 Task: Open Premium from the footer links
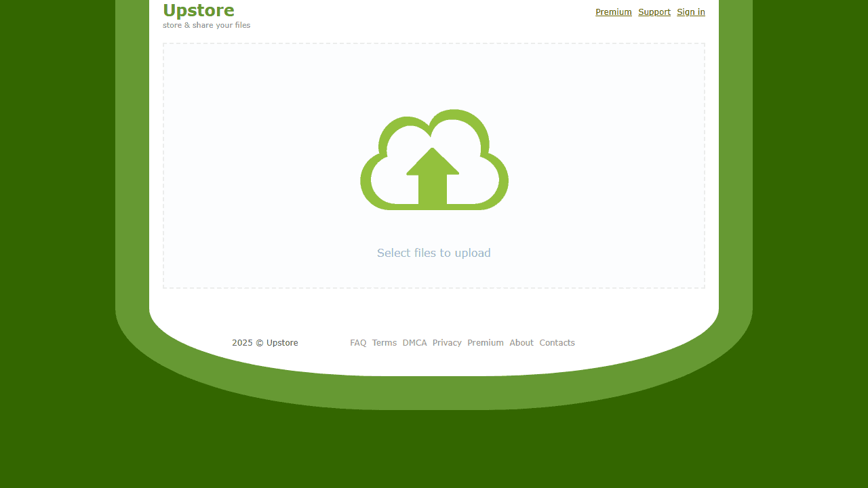coord(485,342)
